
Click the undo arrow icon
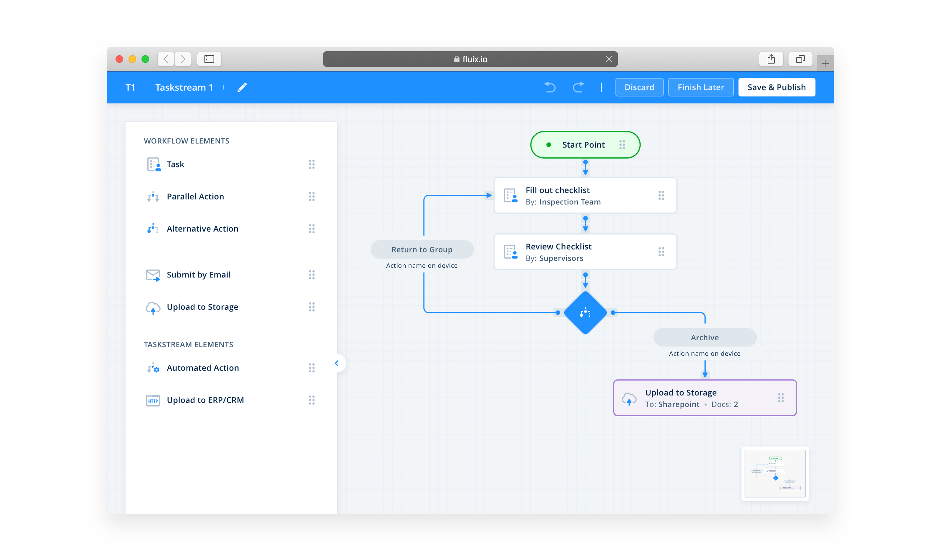tap(550, 88)
